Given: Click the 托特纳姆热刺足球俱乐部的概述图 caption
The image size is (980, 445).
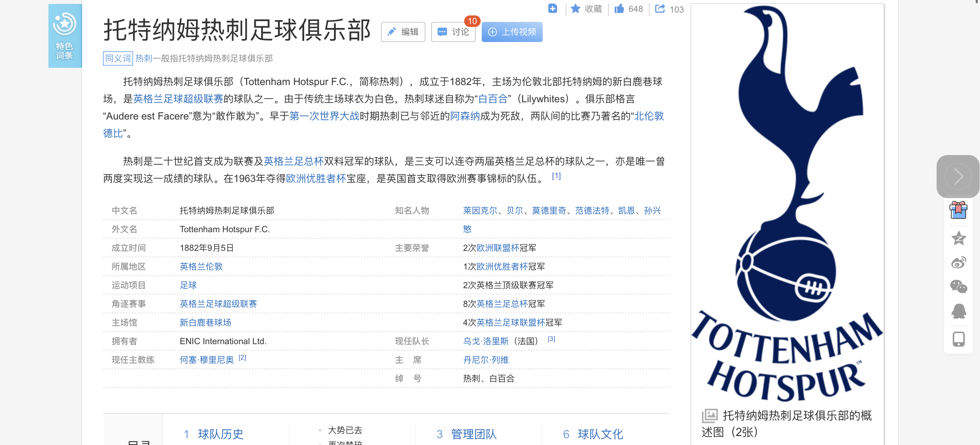Looking at the screenshot, I should (x=787, y=423).
